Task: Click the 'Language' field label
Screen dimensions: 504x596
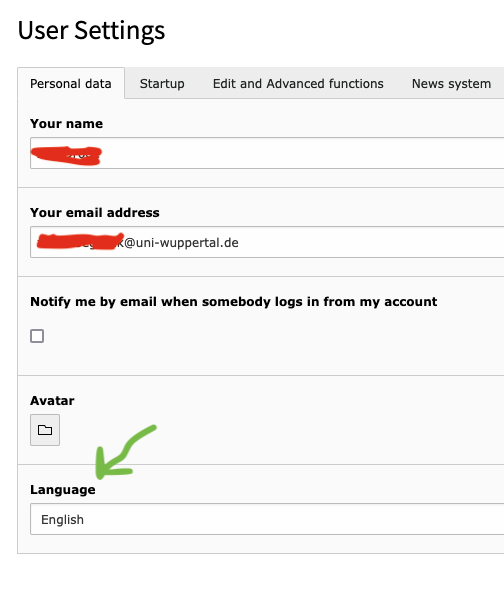Action: (x=63, y=490)
